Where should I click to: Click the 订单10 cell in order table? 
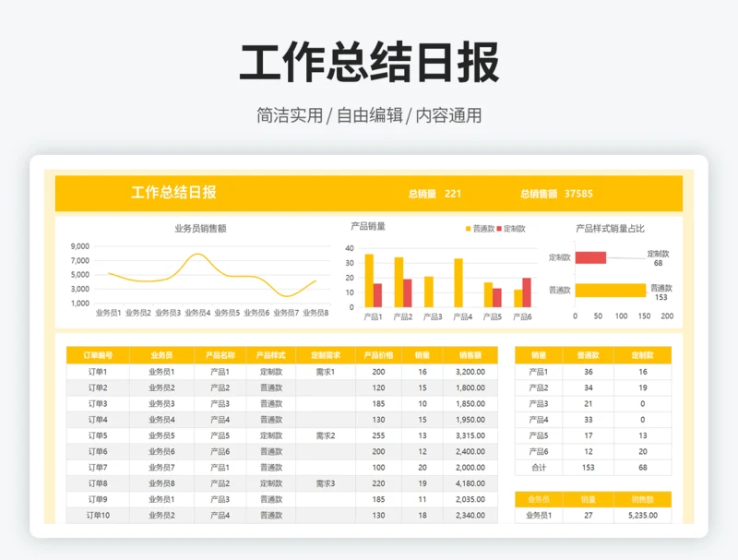98,516
